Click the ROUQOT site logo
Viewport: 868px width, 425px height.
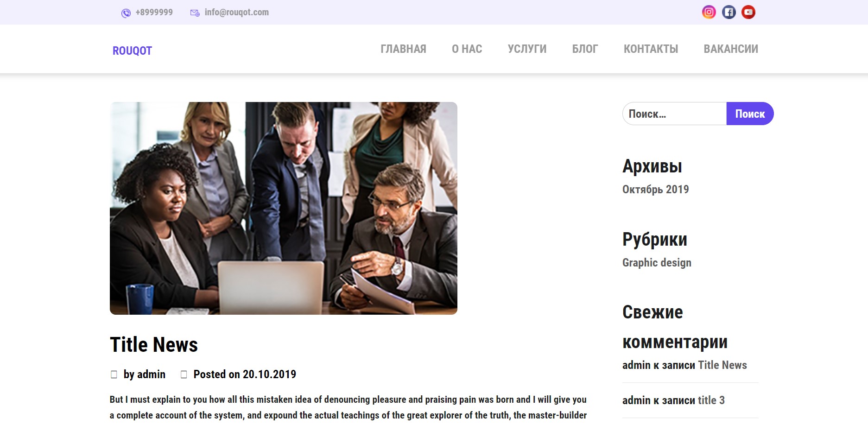click(x=132, y=51)
